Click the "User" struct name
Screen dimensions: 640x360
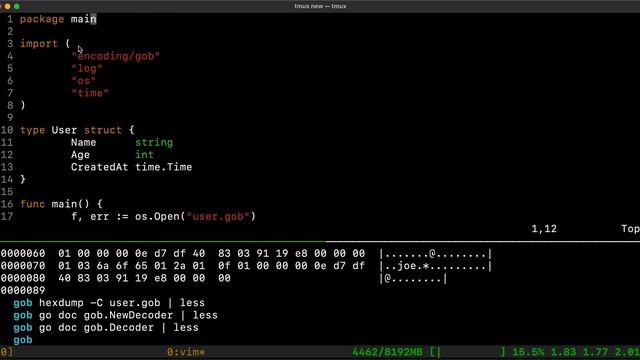point(64,130)
